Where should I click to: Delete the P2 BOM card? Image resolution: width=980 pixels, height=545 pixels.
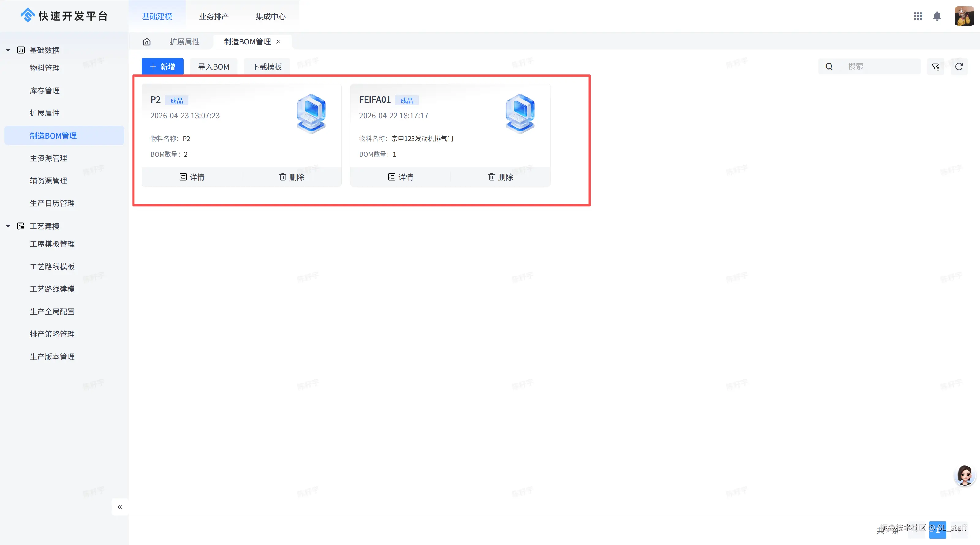(x=292, y=177)
